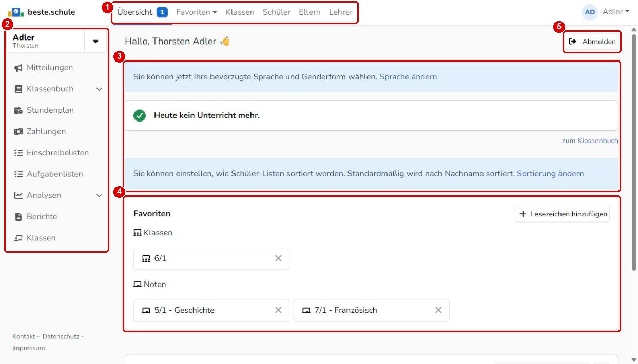
Task: Switch to the Übersicht tab
Action: click(x=135, y=12)
